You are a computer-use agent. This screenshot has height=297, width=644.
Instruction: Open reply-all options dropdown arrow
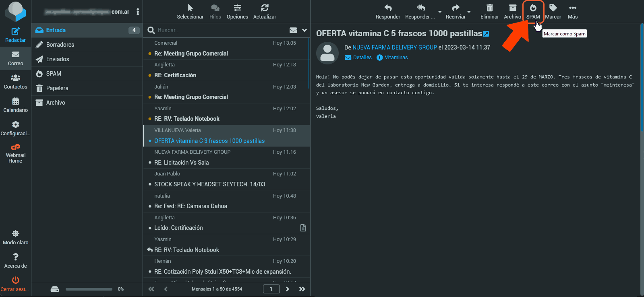(440, 12)
